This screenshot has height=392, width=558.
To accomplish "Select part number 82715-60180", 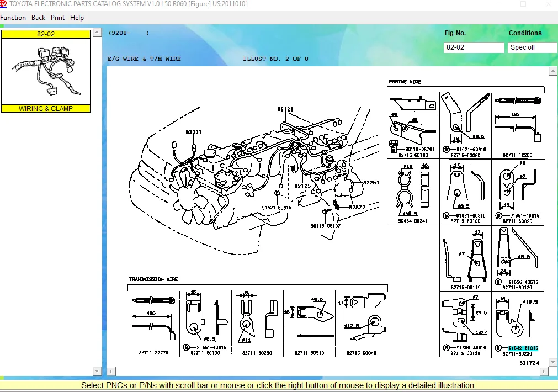I will (413, 155).
